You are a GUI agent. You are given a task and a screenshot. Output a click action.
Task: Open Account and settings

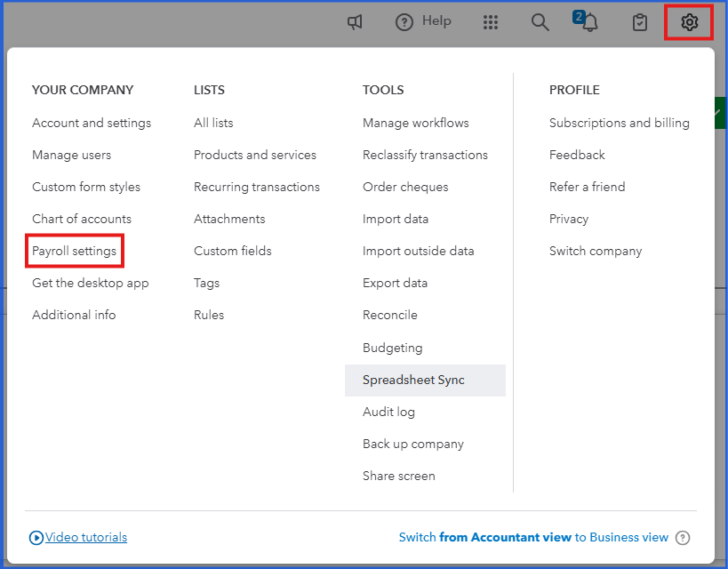(x=92, y=123)
